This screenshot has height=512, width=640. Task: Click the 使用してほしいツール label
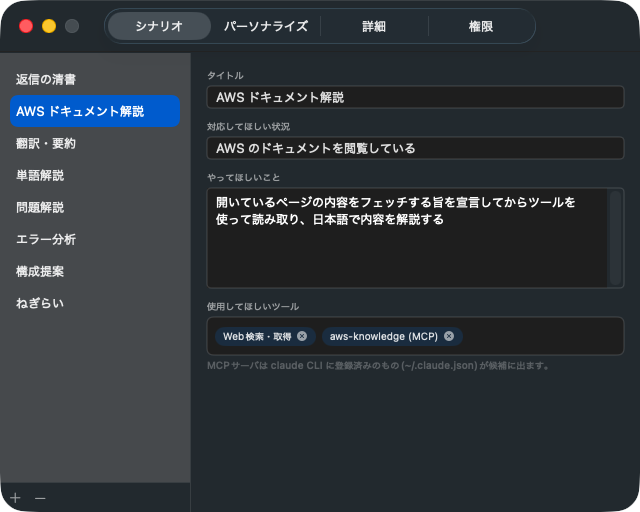pos(253,307)
